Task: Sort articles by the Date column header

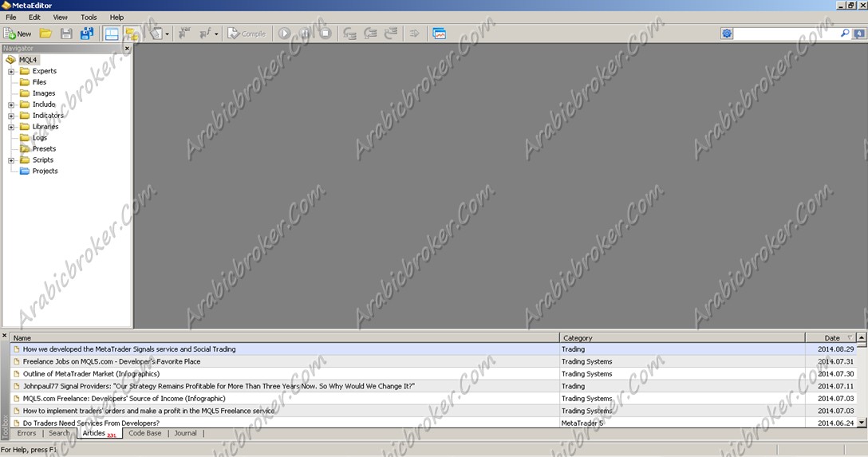Action: coord(831,337)
